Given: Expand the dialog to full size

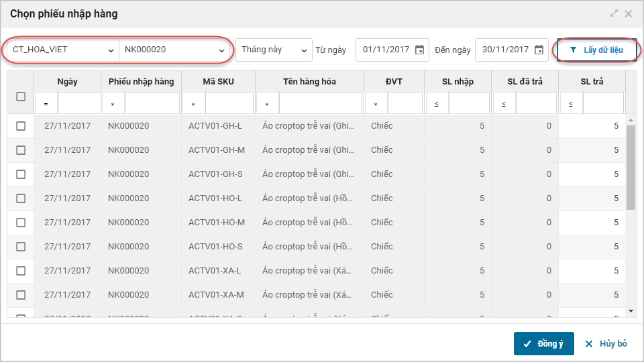Looking at the screenshot, I should tap(614, 13).
